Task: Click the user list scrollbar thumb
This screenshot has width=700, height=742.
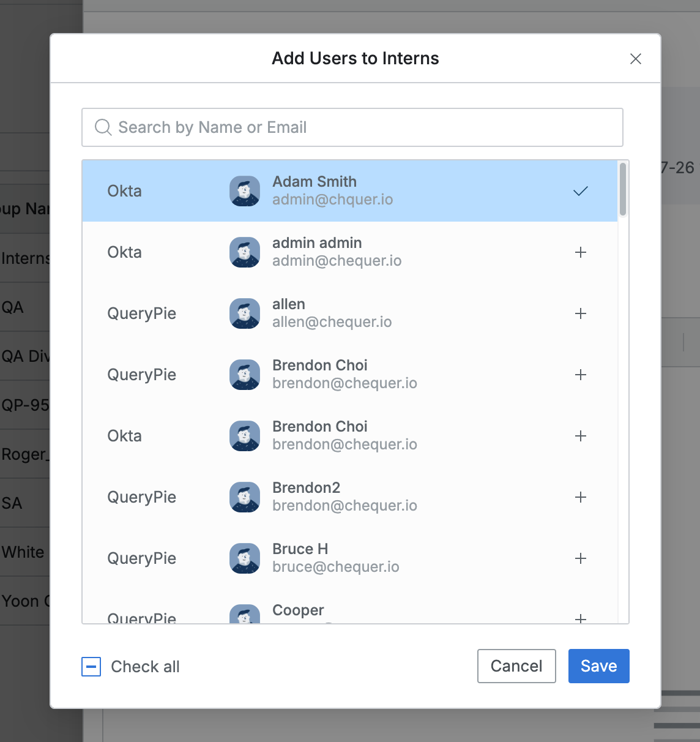Action: [x=623, y=189]
